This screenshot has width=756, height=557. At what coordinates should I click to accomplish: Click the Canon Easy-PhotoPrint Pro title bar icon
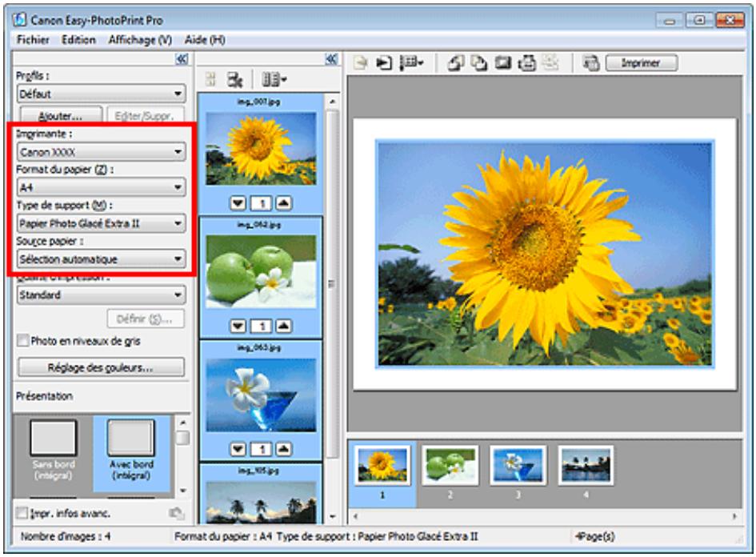(x=20, y=20)
